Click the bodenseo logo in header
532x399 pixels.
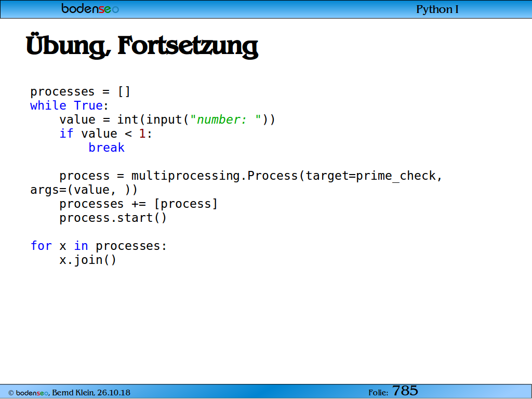click(x=90, y=8)
